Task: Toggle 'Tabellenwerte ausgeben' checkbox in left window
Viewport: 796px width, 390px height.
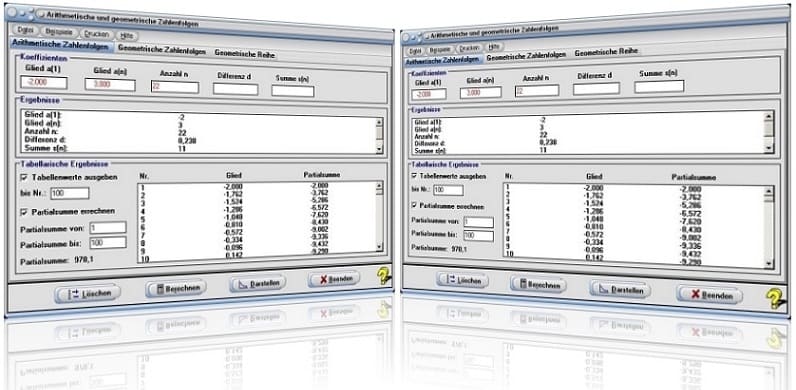Action: 24,177
